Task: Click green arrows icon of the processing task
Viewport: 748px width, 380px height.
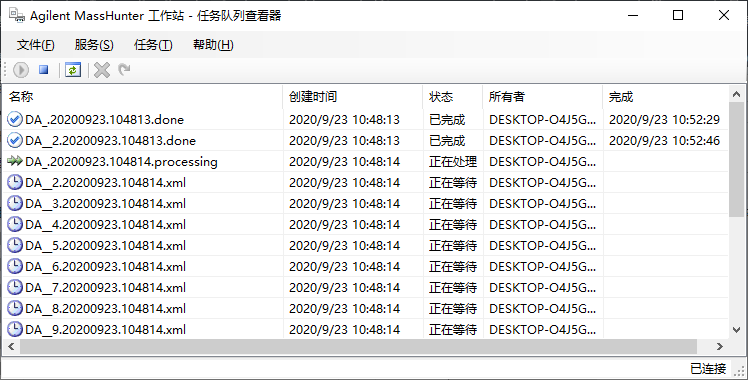Action: (x=15, y=161)
